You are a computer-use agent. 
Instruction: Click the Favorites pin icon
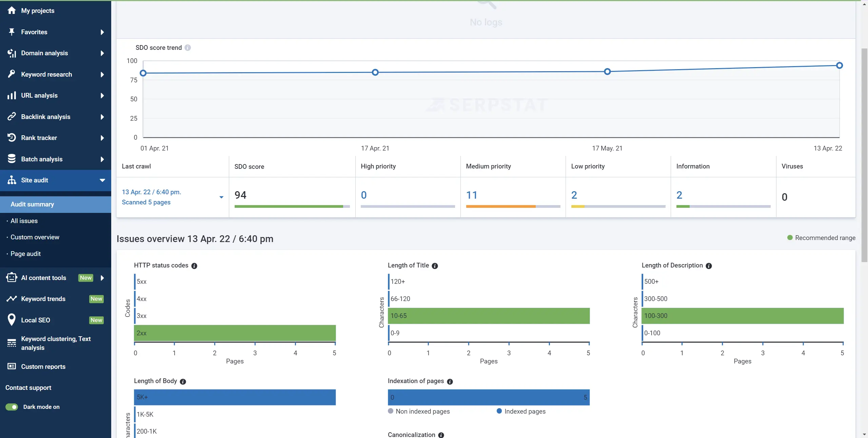(12, 32)
